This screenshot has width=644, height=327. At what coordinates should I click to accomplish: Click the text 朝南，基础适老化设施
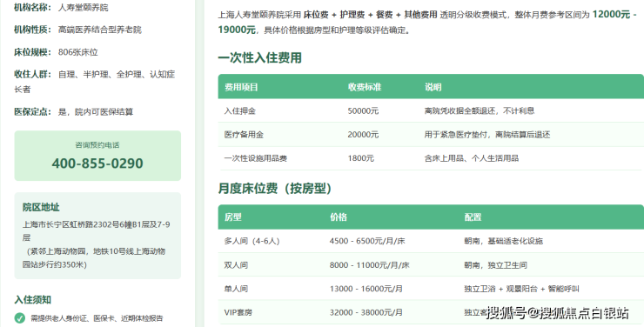[x=504, y=241]
